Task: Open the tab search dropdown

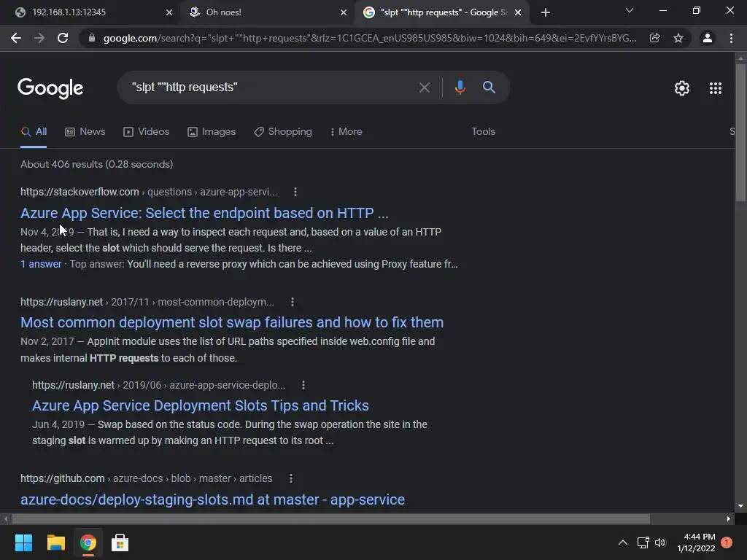Action: point(630,10)
